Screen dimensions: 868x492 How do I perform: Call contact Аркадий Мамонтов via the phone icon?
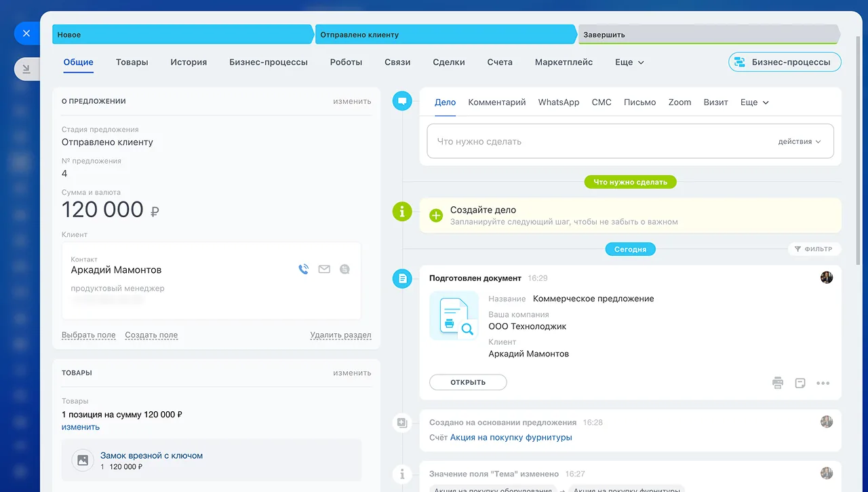[304, 269]
